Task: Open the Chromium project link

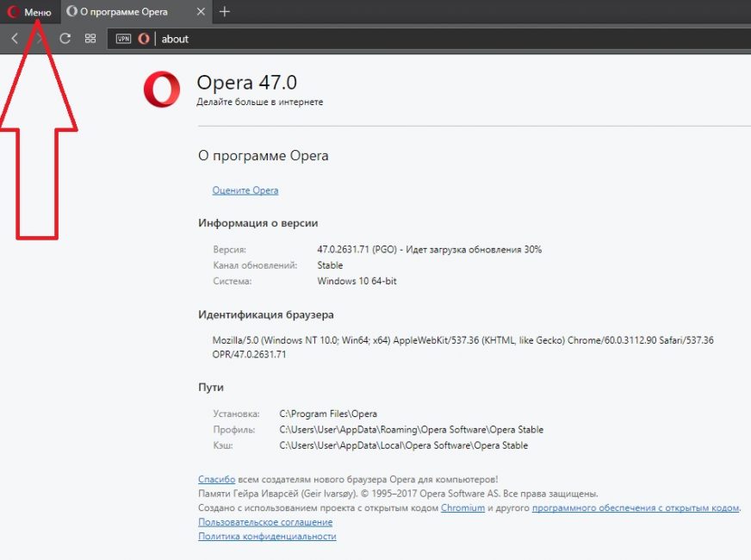Action: tap(462, 507)
